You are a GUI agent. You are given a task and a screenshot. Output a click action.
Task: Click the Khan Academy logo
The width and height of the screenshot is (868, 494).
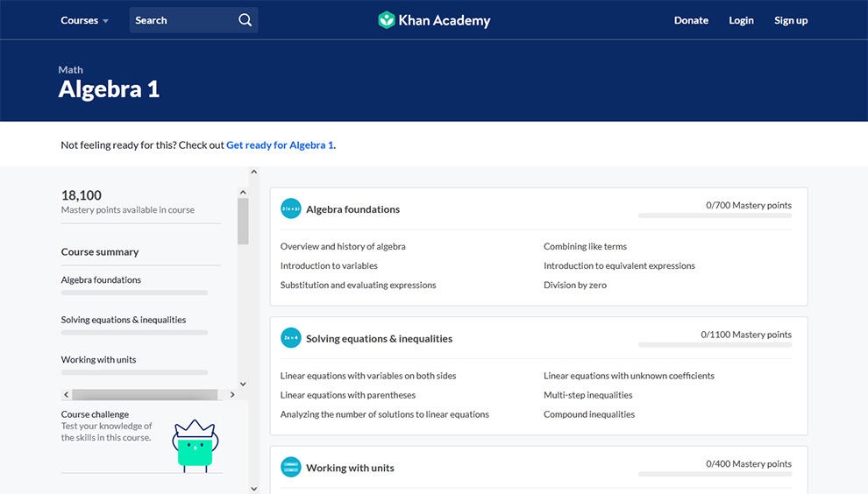434,20
